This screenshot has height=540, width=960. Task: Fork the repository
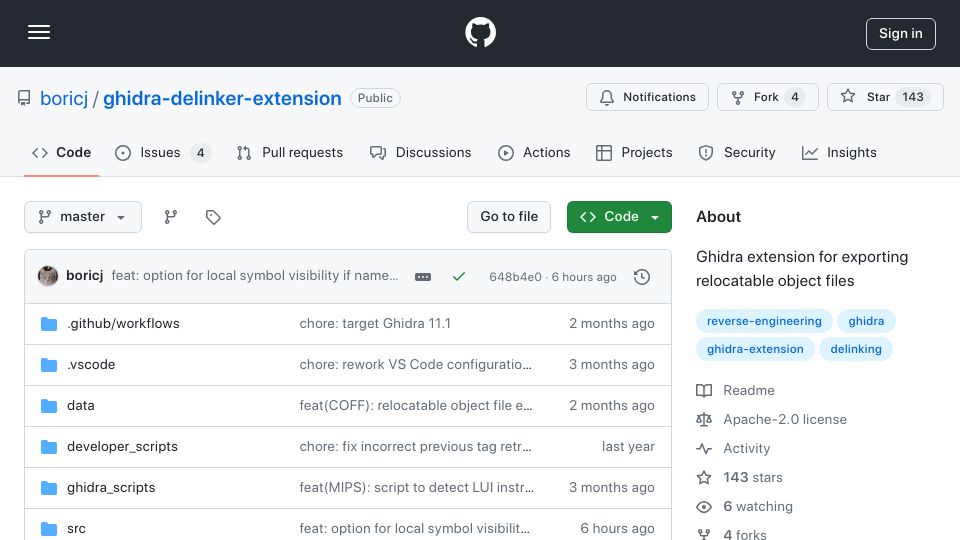(768, 97)
